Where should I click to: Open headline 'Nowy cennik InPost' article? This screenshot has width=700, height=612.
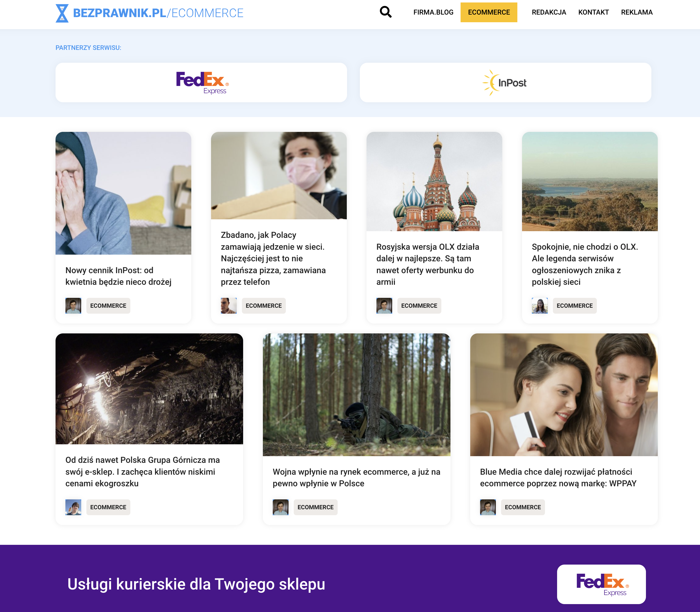(x=118, y=276)
